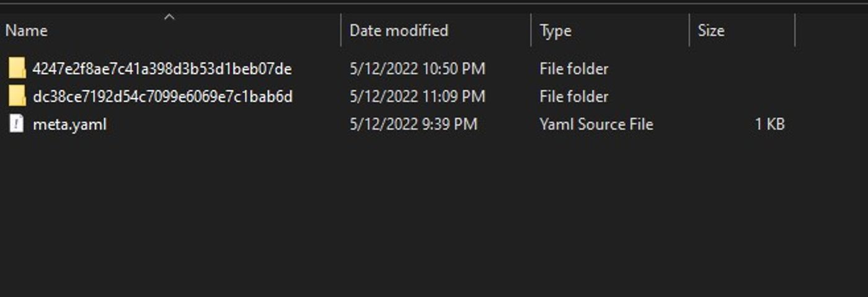Select the folder icon for dc38ce7192d54c7099e6069e7c1bab6d
Image resolution: width=868 pixels, height=297 pixels.
coord(17,96)
